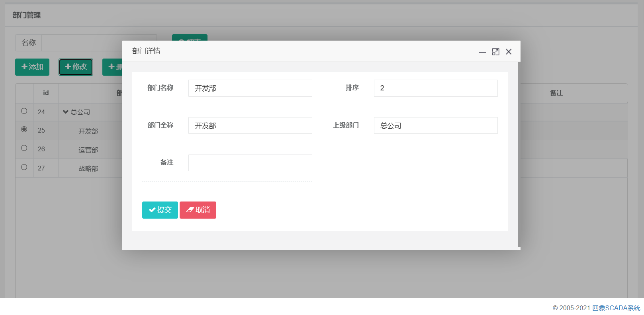This screenshot has height=315, width=644.
Task: Click the 修改 edit button
Action: click(x=76, y=67)
